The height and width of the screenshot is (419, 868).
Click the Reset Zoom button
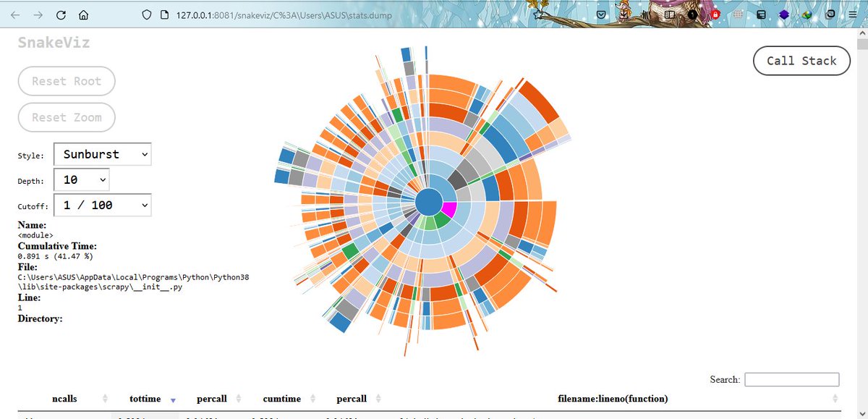coord(67,117)
